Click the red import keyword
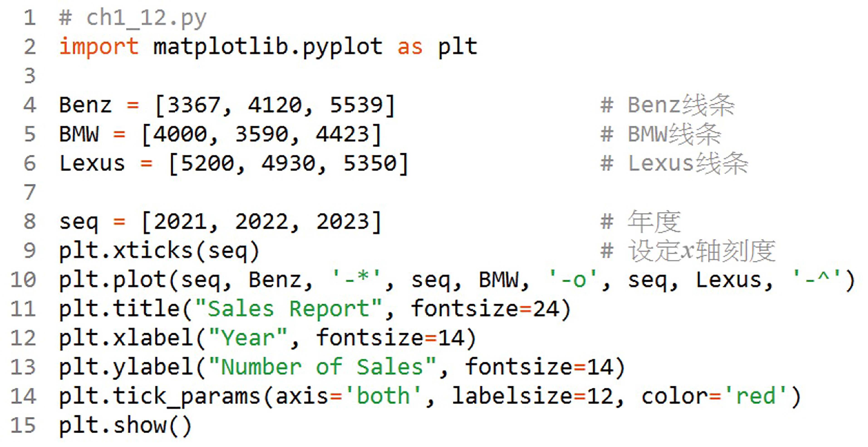Viewport: 868px width, 447px height. (99, 47)
